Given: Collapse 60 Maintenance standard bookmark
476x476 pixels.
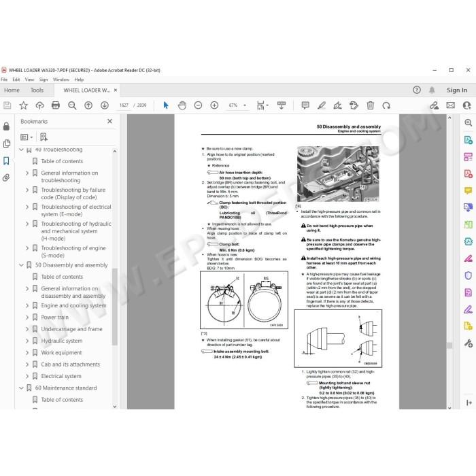Looking at the screenshot, I should click(x=21, y=388).
